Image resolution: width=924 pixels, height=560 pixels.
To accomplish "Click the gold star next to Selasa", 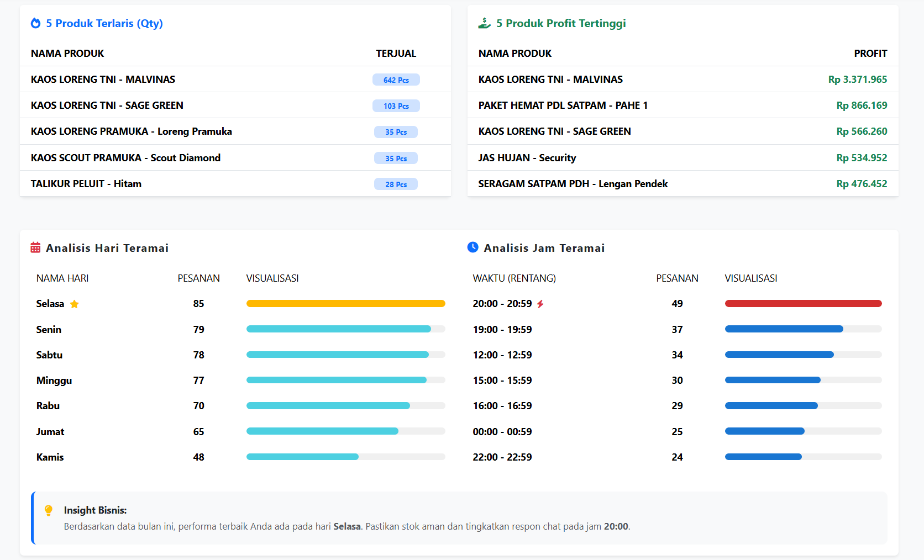I will [x=75, y=304].
